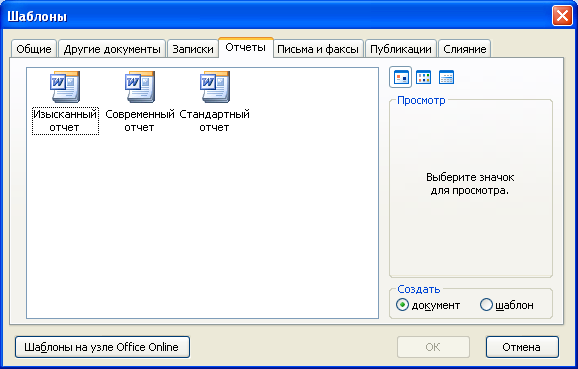Select the Изысканный отчет template icon
578x369 pixels.
[x=65, y=87]
